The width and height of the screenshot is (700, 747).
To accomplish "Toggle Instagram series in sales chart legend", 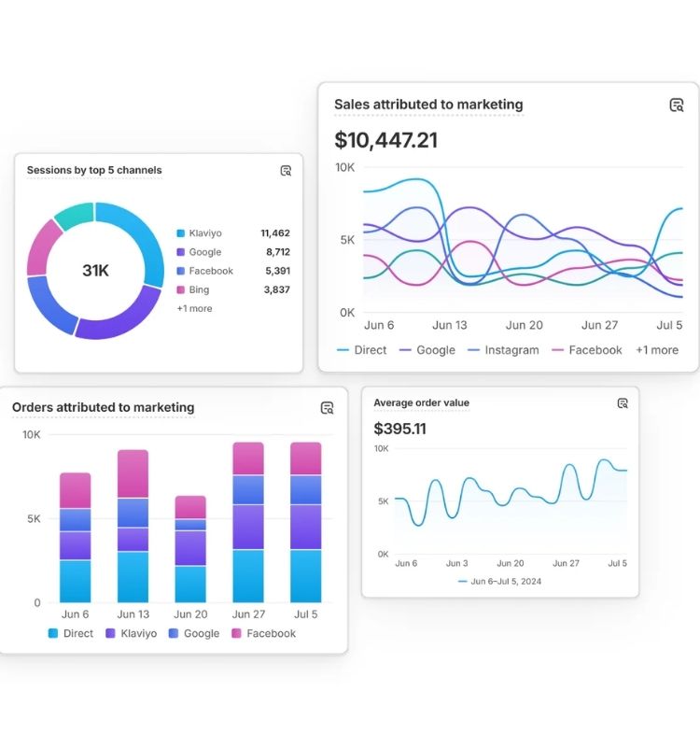I will tap(502, 350).
